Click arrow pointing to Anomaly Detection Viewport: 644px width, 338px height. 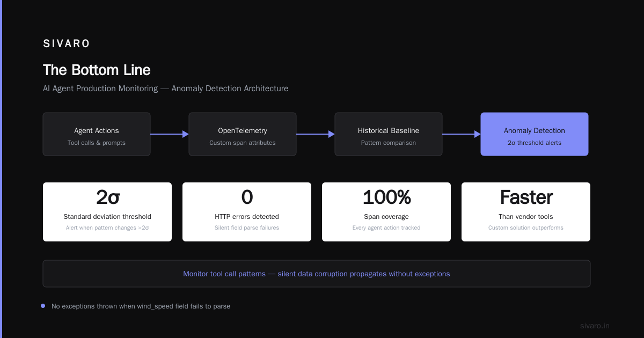click(x=462, y=134)
